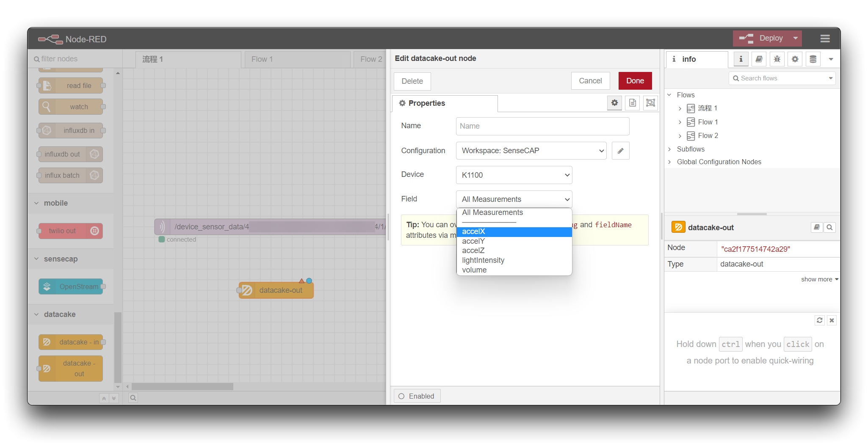
Task: Toggle the Enabled node switch
Action: (x=417, y=396)
